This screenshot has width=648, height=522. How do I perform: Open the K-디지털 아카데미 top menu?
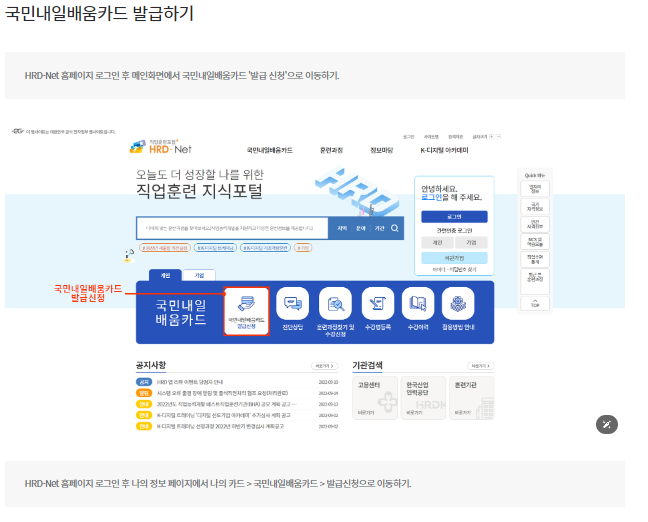[x=444, y=150]
